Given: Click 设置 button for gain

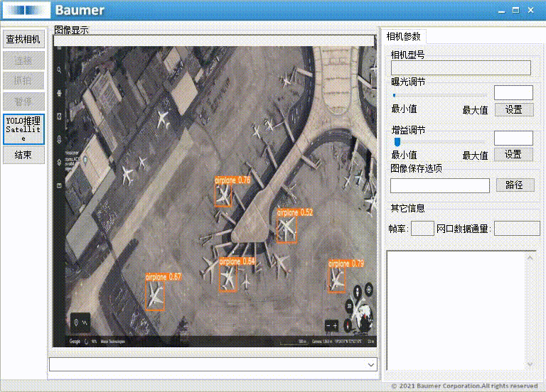Looking at the screenshot, I should [x=513, y=154].
